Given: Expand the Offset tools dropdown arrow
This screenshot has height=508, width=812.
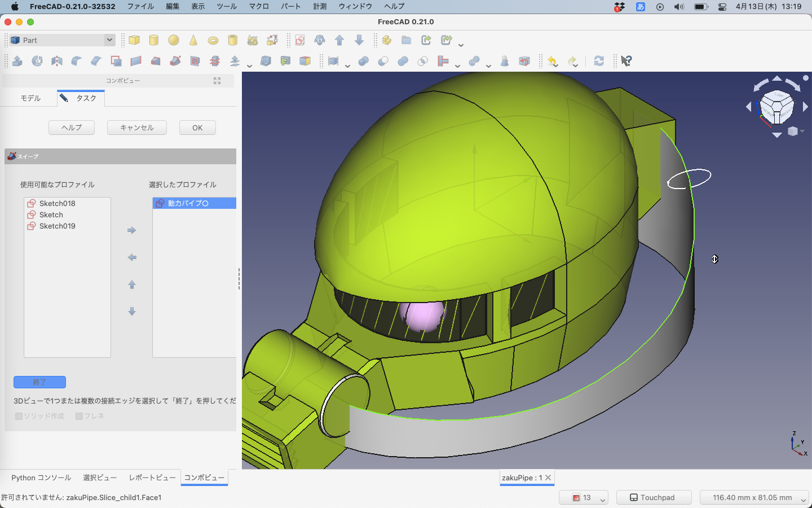Looking at the screenshot, I should (249, 65).
